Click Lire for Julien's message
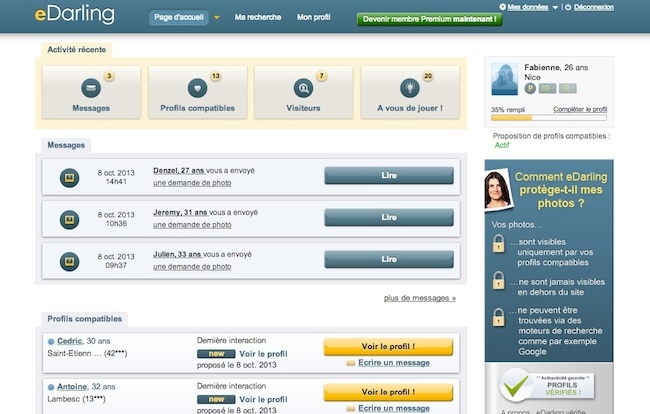 389,259
